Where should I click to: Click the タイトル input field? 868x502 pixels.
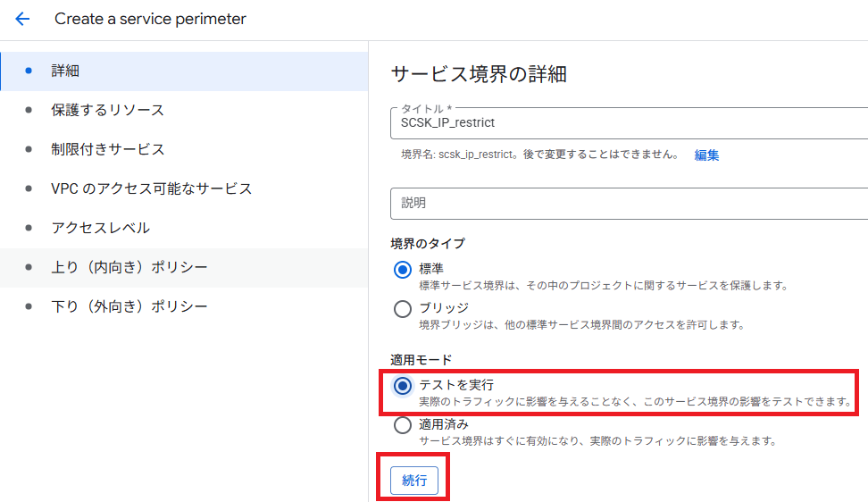[625, 123]
